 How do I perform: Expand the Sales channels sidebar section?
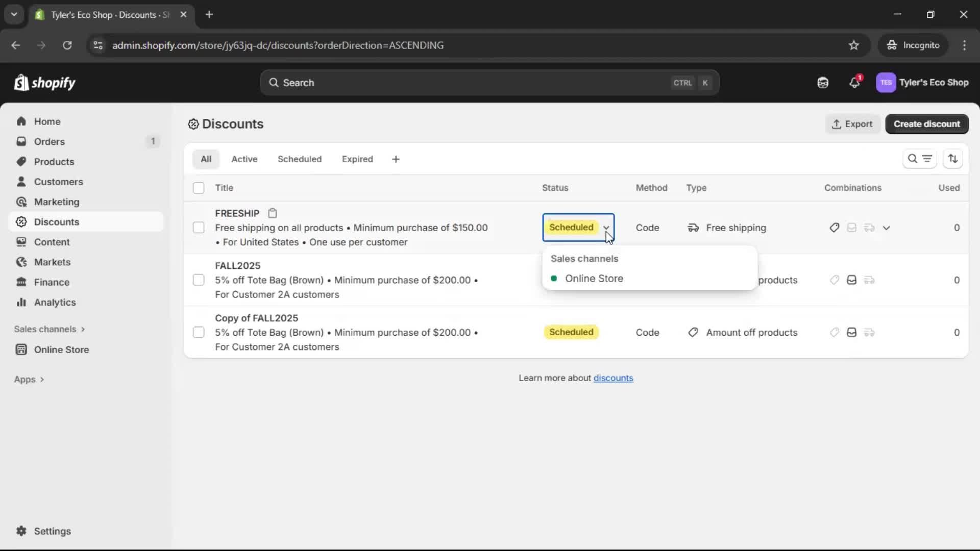click(x=50, y=329)
